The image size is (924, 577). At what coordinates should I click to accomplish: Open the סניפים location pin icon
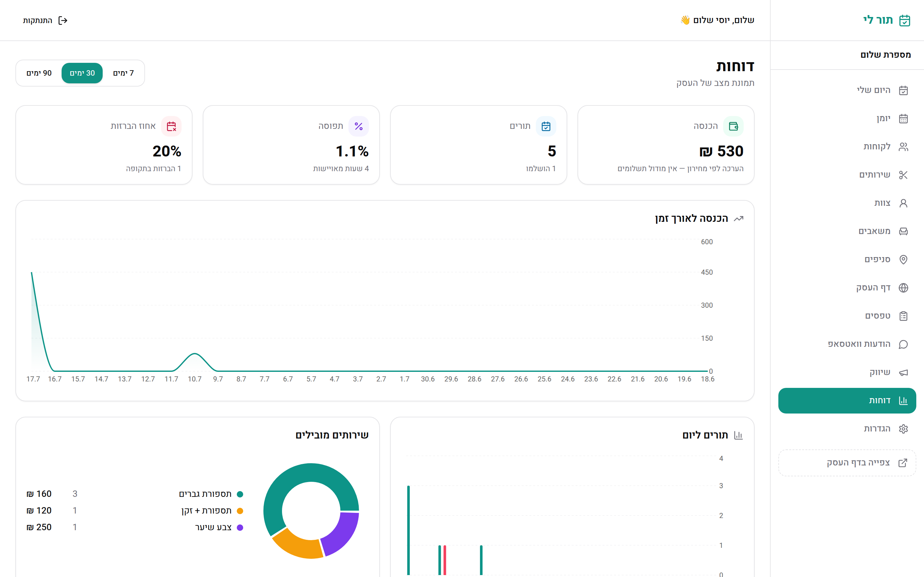(x=903, y=260)
